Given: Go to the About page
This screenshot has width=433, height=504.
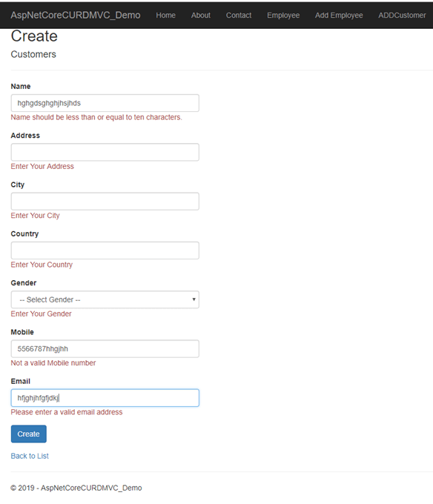Looking at the screenshot, I should tap(201, 15).
